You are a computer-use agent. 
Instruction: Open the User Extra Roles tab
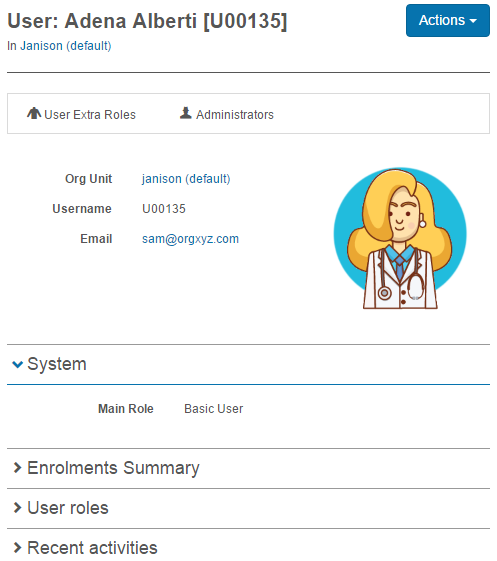81,114
